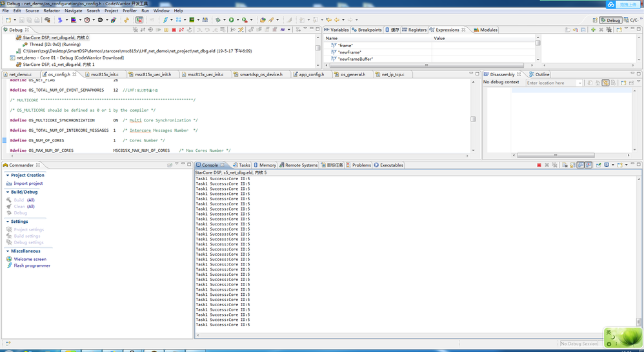Open Display Selected Console dropdown arrow
Image resolution: width=644 pixels, height=352 pixels.
[613, 165]
